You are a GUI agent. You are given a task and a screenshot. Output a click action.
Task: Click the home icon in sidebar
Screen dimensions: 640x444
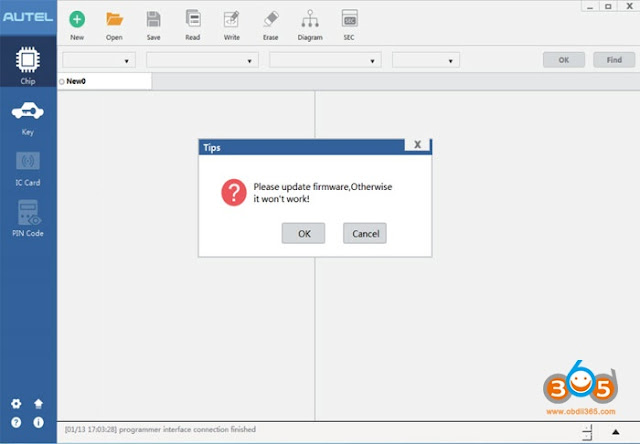[38, 404]
